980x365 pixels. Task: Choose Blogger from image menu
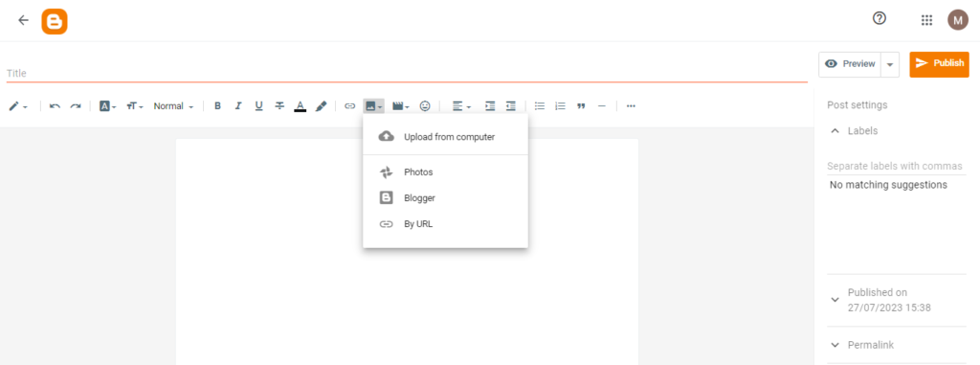(x=446, y=198)
